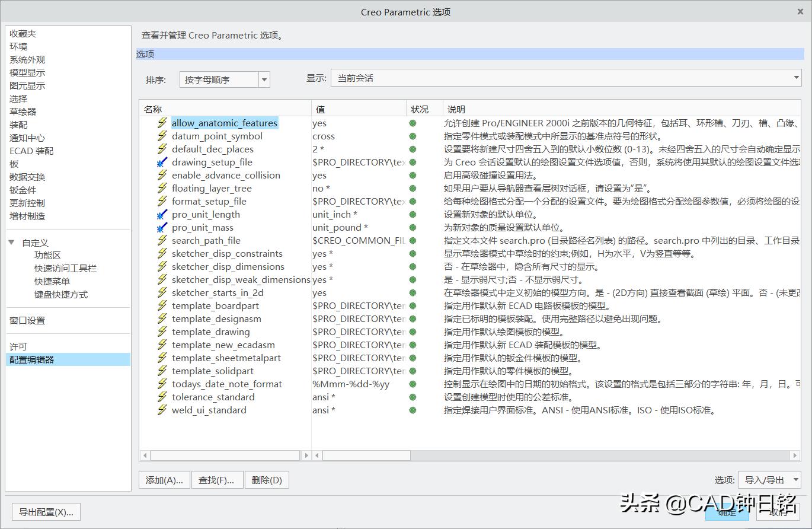Click the green status dot for sketcher_disp_constraints

click(412, 253)
